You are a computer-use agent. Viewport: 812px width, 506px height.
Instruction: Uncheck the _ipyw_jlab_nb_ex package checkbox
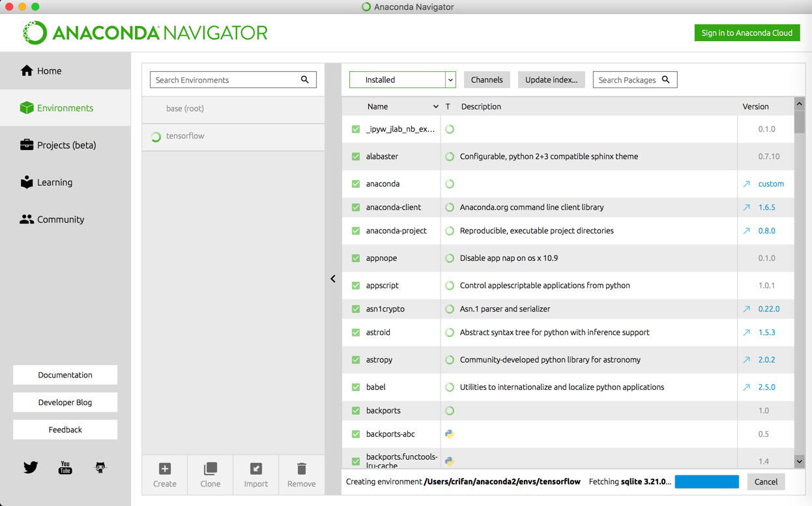356,129
